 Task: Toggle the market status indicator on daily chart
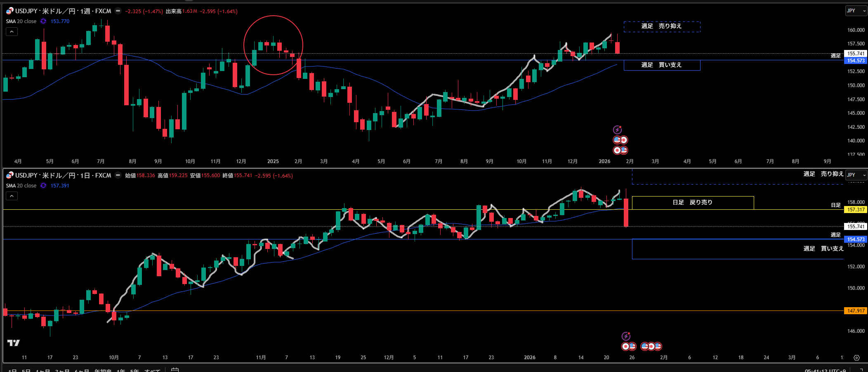click(x=118, y=175)
